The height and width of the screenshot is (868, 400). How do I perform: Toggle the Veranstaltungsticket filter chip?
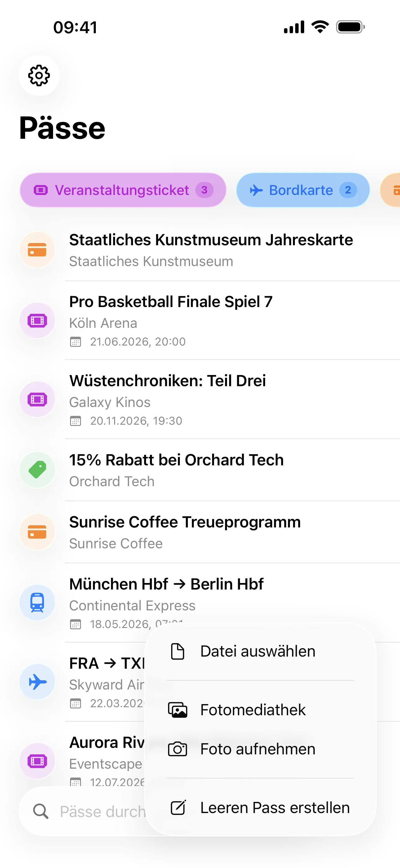(123, 190)
